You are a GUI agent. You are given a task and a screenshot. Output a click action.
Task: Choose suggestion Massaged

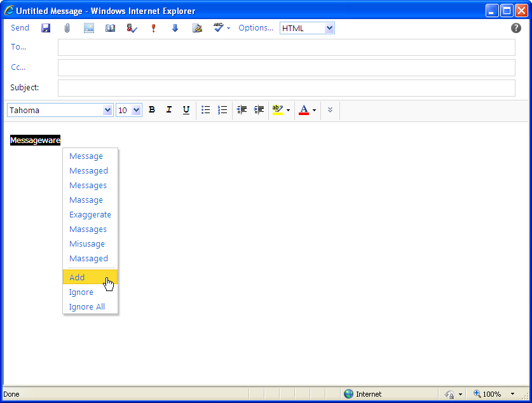click(88, 259)
